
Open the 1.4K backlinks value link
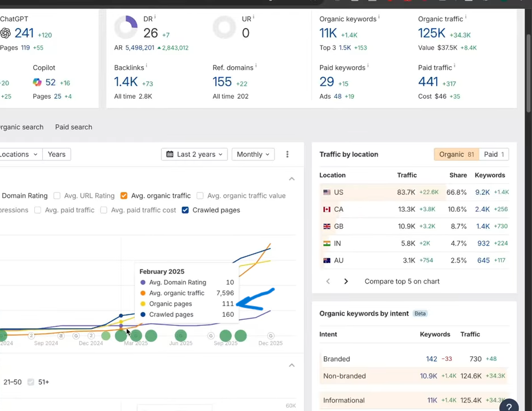[x=126, y=82]
